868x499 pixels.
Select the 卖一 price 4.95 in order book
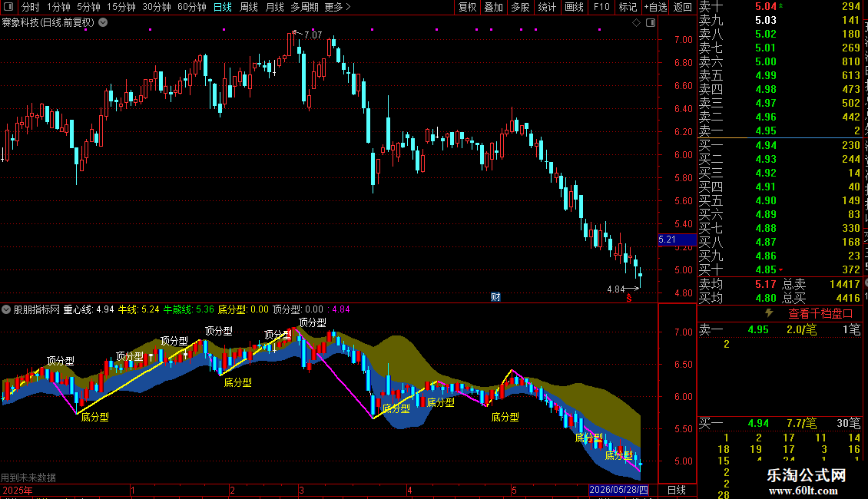coord(766,131)
